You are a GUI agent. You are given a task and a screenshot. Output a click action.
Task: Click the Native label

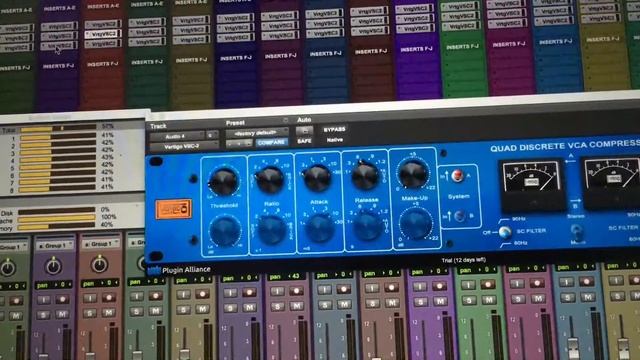(x=335, y=140)
